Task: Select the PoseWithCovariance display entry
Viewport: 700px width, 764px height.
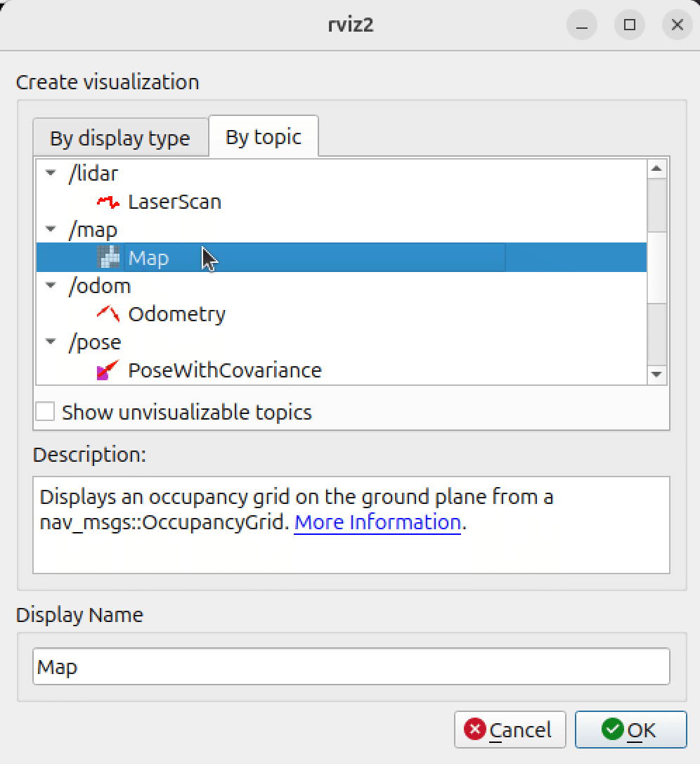Action: (225, 370)
